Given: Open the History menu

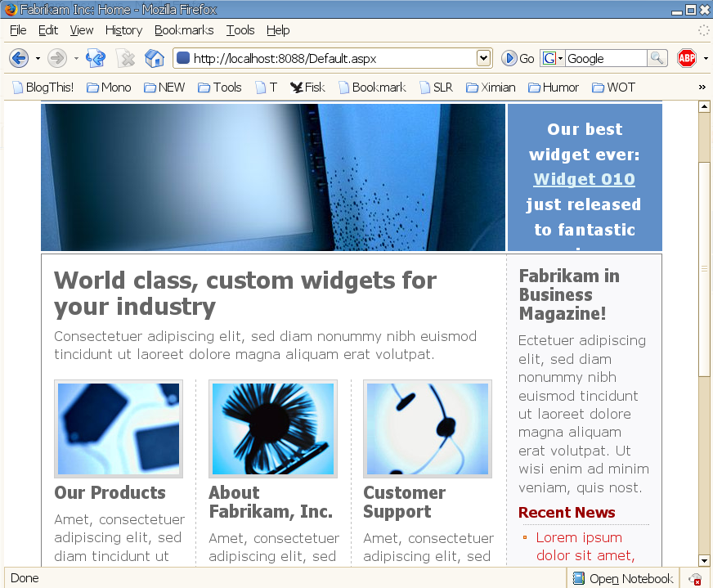Looking at the screenshot, I should pos(123,30).
